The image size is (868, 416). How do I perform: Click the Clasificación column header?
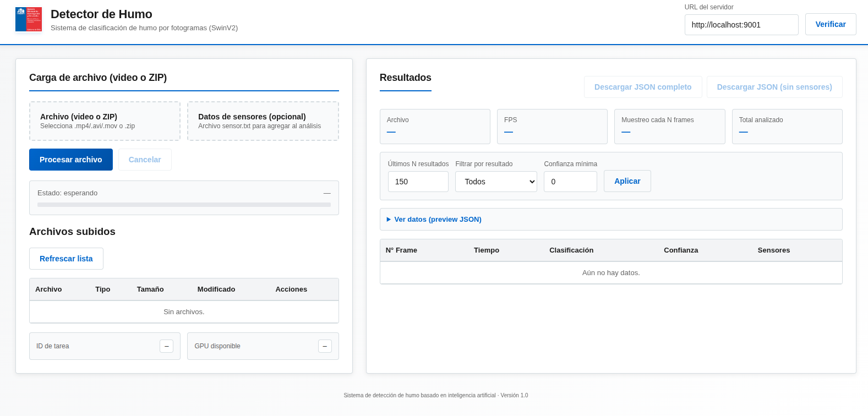571,250
